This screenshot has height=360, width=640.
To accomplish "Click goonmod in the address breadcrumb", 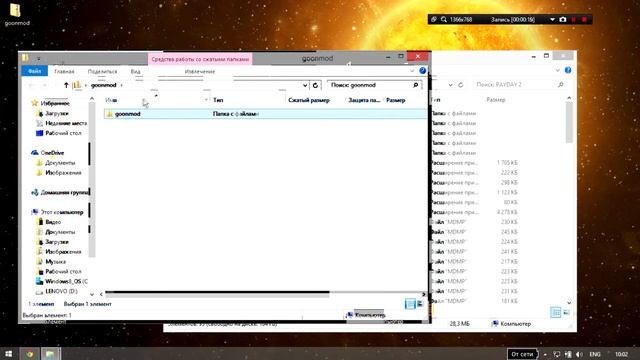I will point(103,85).
